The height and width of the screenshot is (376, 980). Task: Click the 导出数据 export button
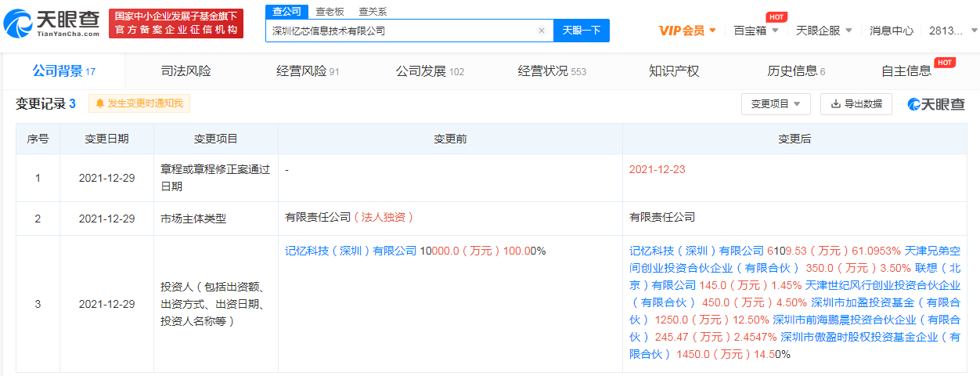coord(856,103)
